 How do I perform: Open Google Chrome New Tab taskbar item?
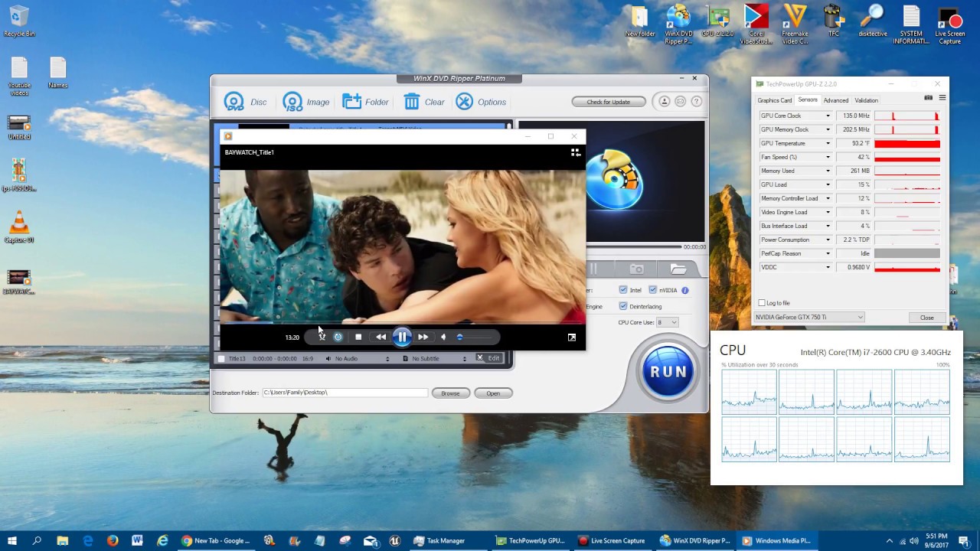click(x=215, y=541)
